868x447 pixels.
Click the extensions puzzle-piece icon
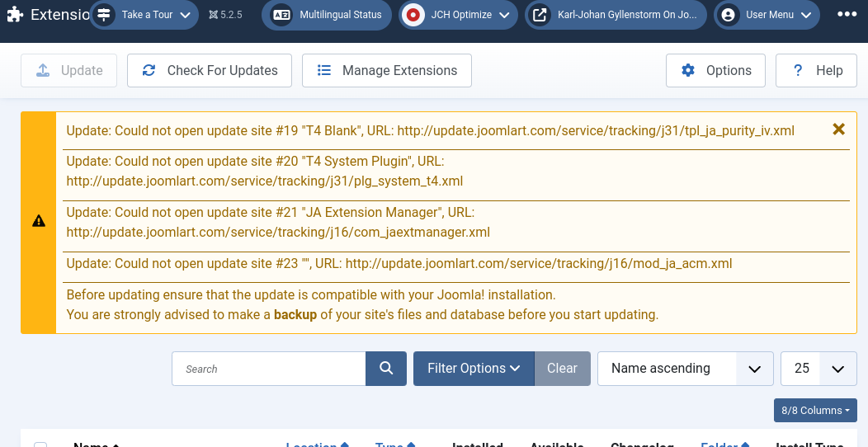(15, 15)
